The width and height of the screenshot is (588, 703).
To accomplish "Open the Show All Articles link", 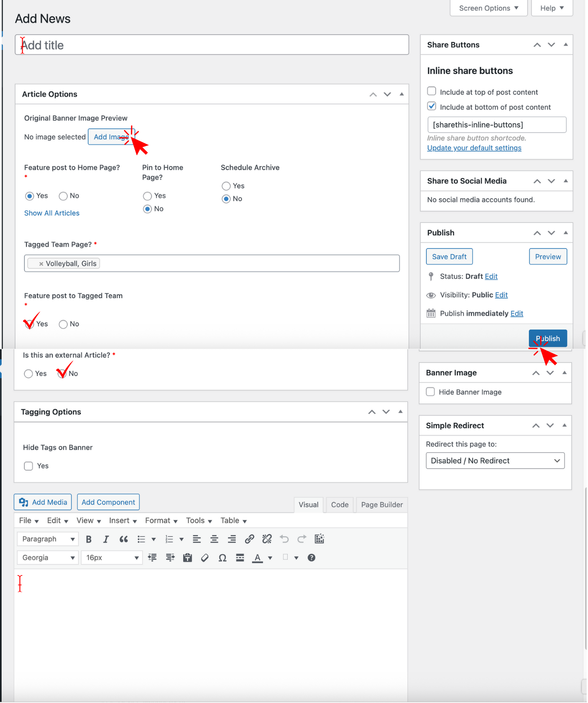I will pos(52,213).
